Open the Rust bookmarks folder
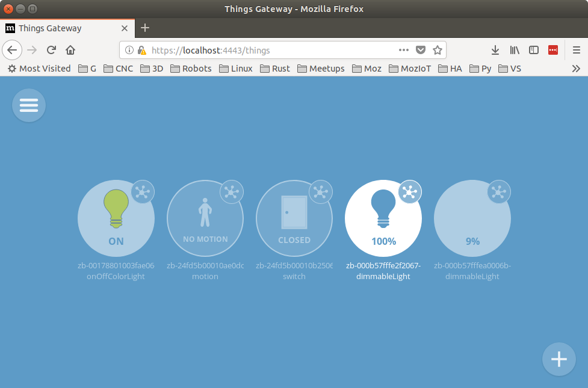588x388 pixels. (275, 69)
